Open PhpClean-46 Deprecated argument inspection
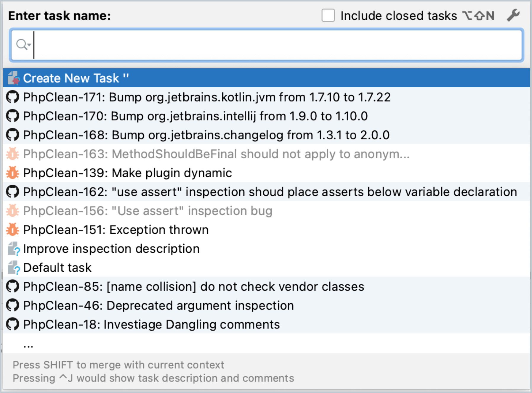This screenshot has height=393, width=532. (x=267, y=305)
